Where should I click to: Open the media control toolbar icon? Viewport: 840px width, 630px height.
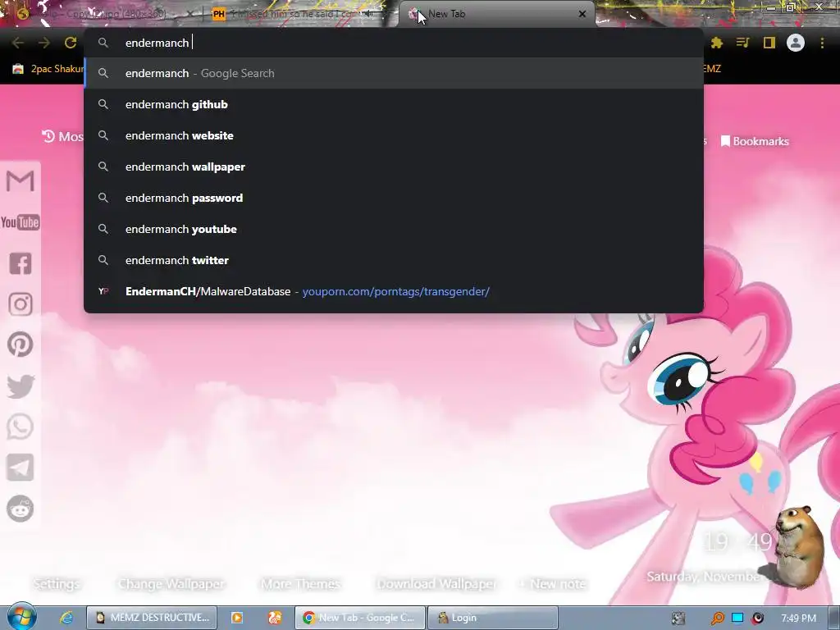[742, 43]
